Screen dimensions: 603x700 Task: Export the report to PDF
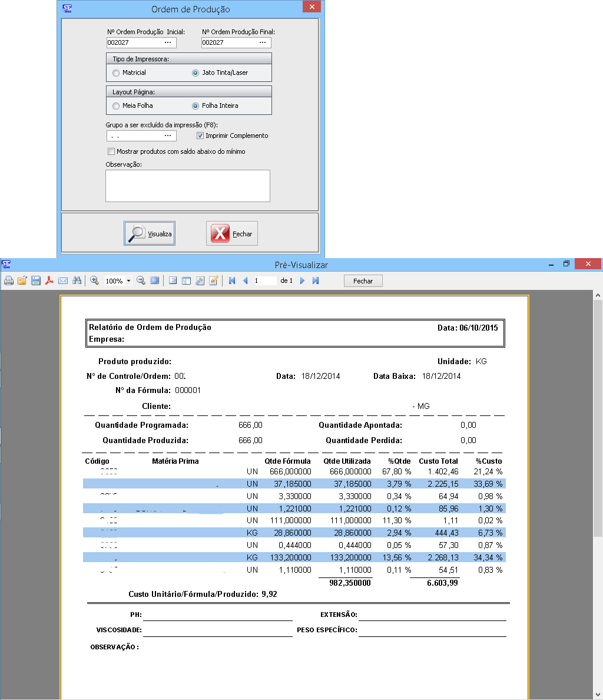point(50,281)
